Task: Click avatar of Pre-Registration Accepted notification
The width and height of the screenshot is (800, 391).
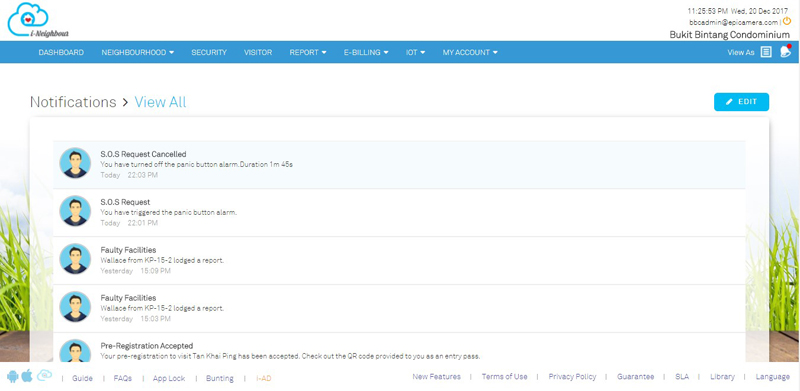Action: [x=75, y=351]
